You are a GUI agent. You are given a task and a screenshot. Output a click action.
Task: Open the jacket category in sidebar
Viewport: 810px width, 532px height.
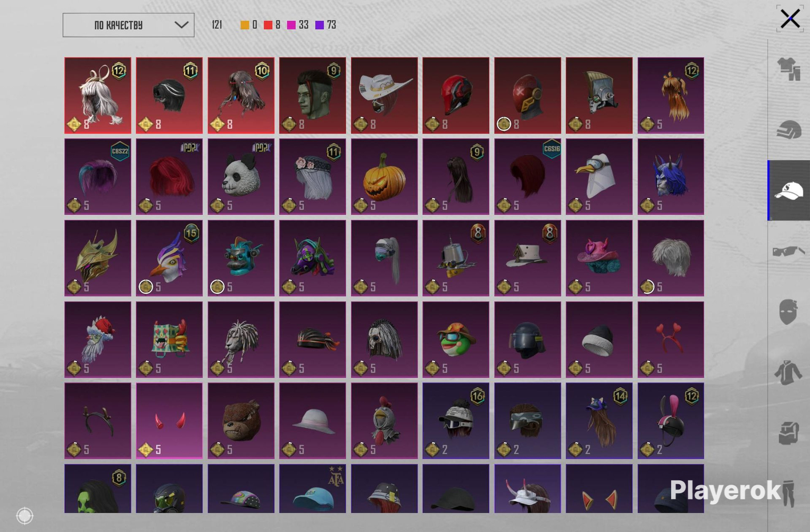[x=789, y=372]
